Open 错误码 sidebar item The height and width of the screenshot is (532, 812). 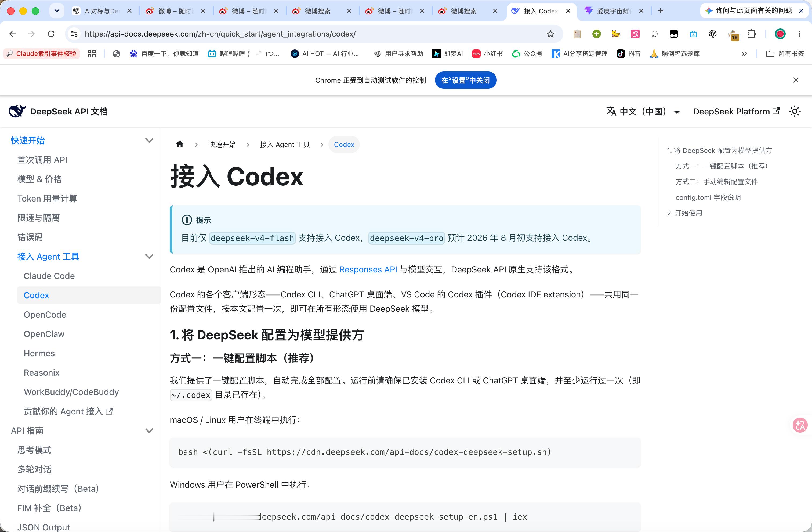click(x=30, y=237)
